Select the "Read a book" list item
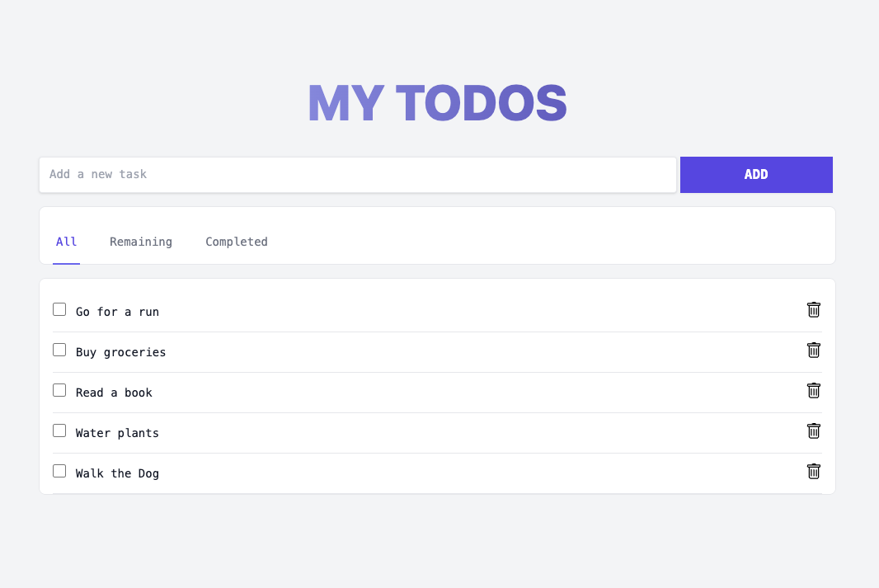The width and height of the screenshot is (879, 588). pos(114,393)
